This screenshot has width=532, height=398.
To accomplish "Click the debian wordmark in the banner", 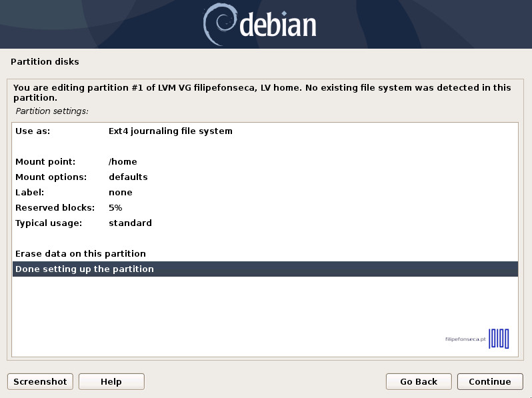I will click(277, 25).
